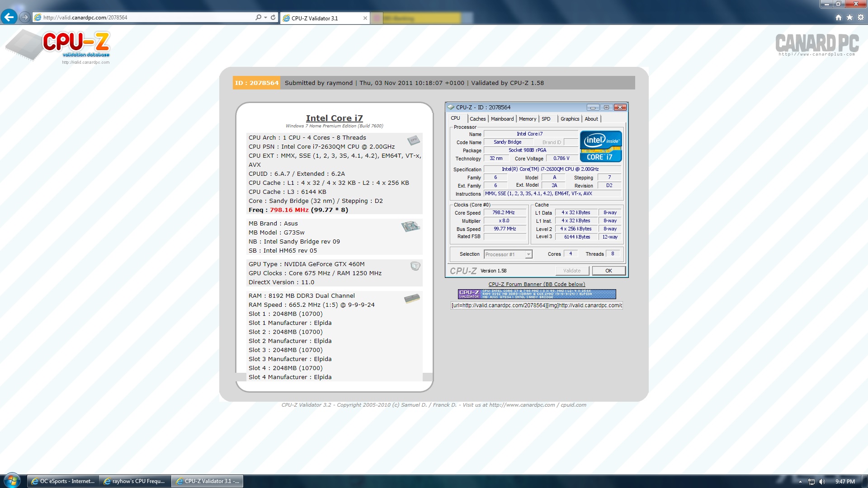Click the OK button in CPU-Z
The height and width of the screenshot is (488, 868).
(x=609, y=271)
